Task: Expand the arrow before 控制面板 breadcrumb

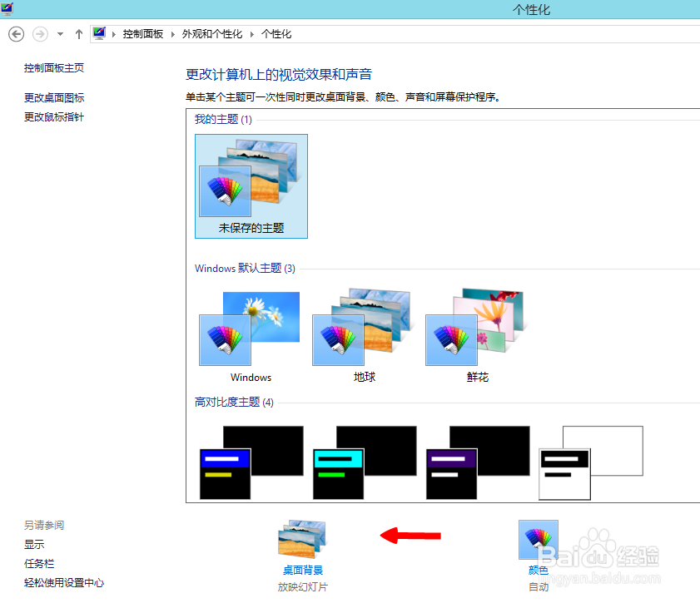Action: pos(114,34)
